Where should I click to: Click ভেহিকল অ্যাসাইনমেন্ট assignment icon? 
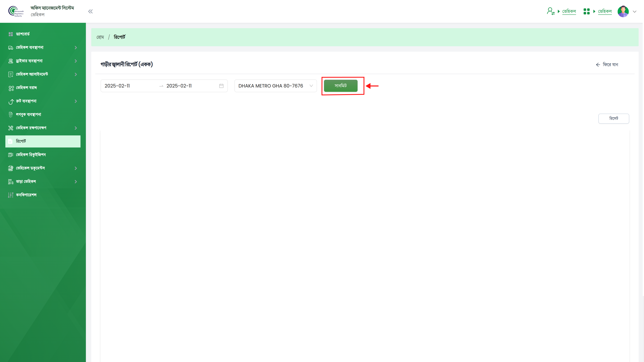click(11, 74)
